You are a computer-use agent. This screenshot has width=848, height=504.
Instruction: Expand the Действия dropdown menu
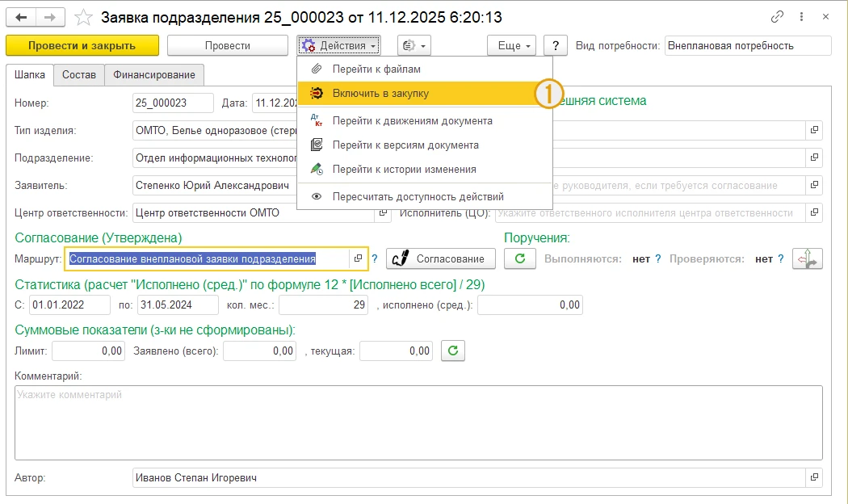click(x=338, y=46)
